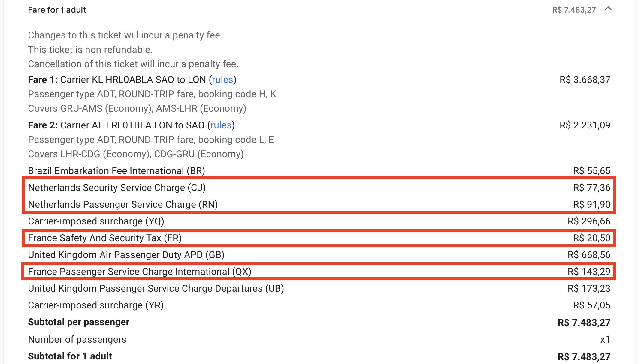Click the Number of passengers x1 value
The height and width of the screenshot is (364, 638).
pos(605,339)
